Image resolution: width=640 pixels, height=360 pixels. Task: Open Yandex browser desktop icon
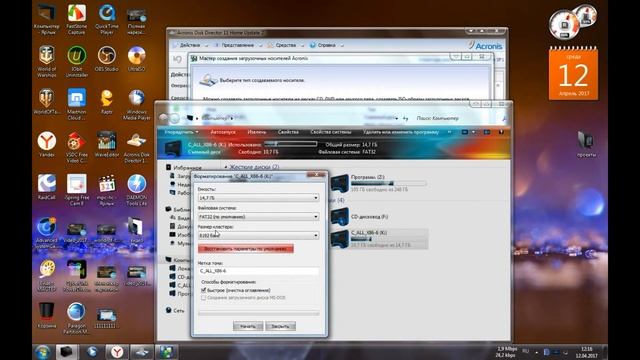47,144
